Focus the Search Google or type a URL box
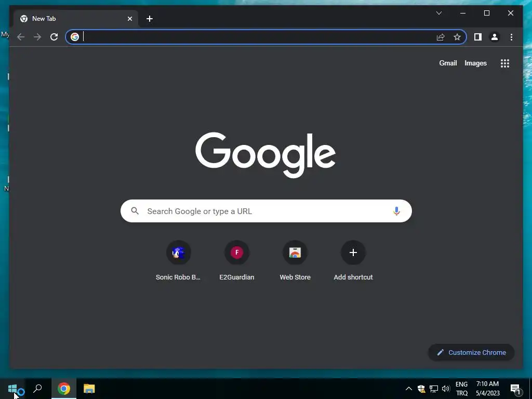The height and width of the screenshot is (399, 532). click(x=266, y=211)
